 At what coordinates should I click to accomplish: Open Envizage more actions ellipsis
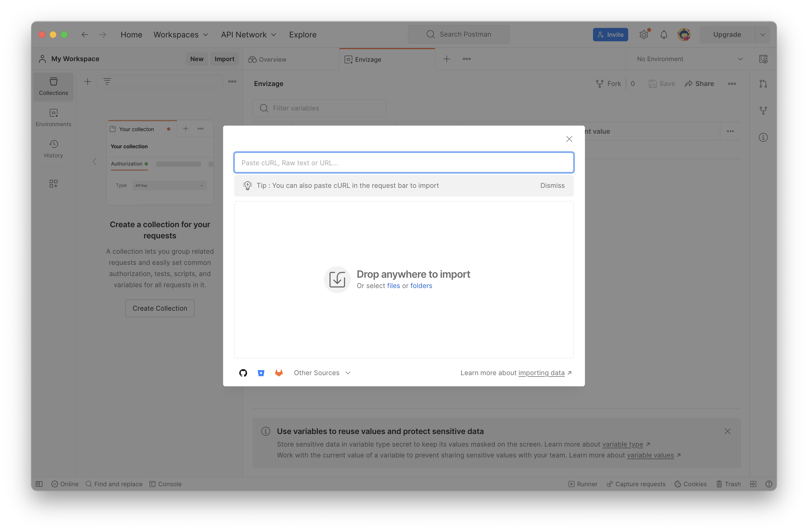pyautogui.click(x=731, y=83)
